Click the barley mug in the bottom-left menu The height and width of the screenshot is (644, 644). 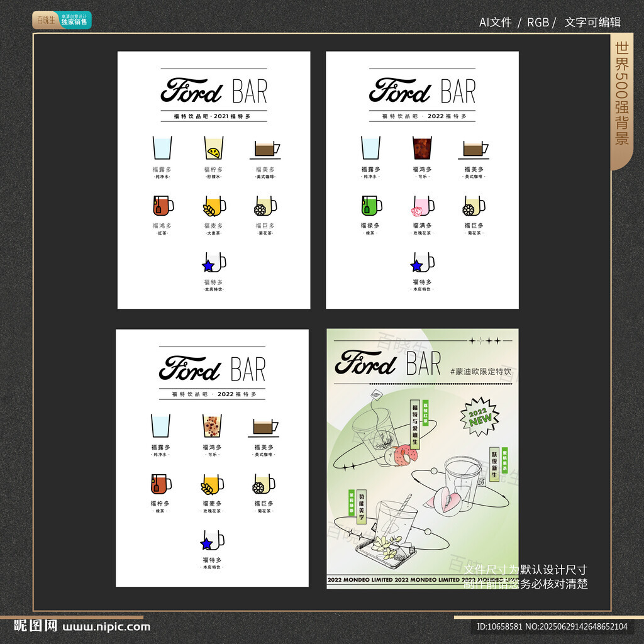coord(213,484)
